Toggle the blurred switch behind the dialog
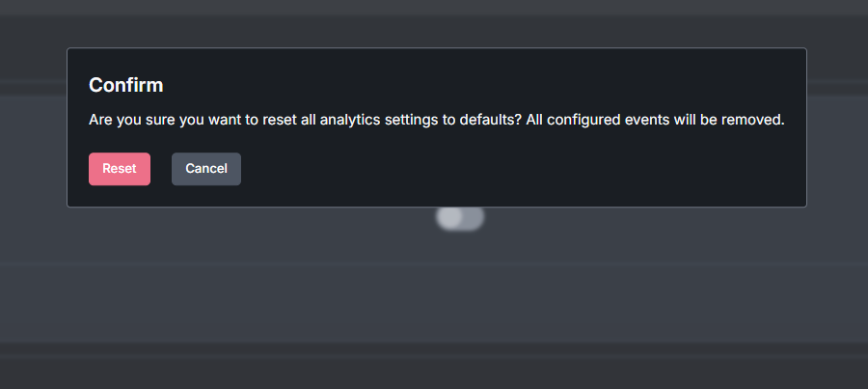Image resolution: width=868 pixels, height=389 pixels. (x=460, y=218)
